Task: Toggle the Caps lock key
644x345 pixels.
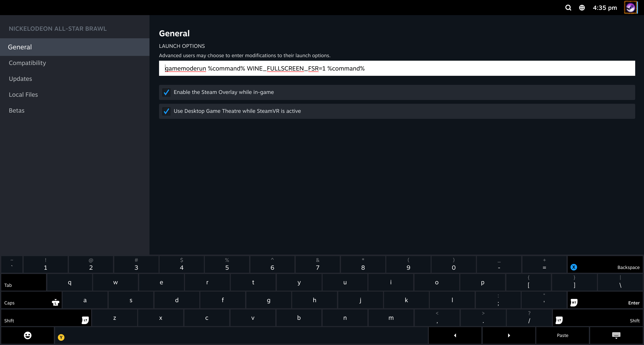Action: [31, 300]
